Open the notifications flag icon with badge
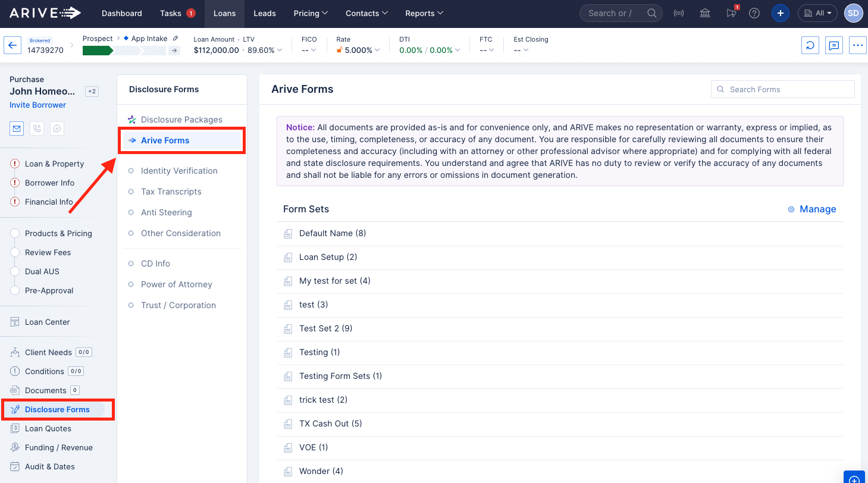Viewport: 868px width, 483px height. point(732,12)
